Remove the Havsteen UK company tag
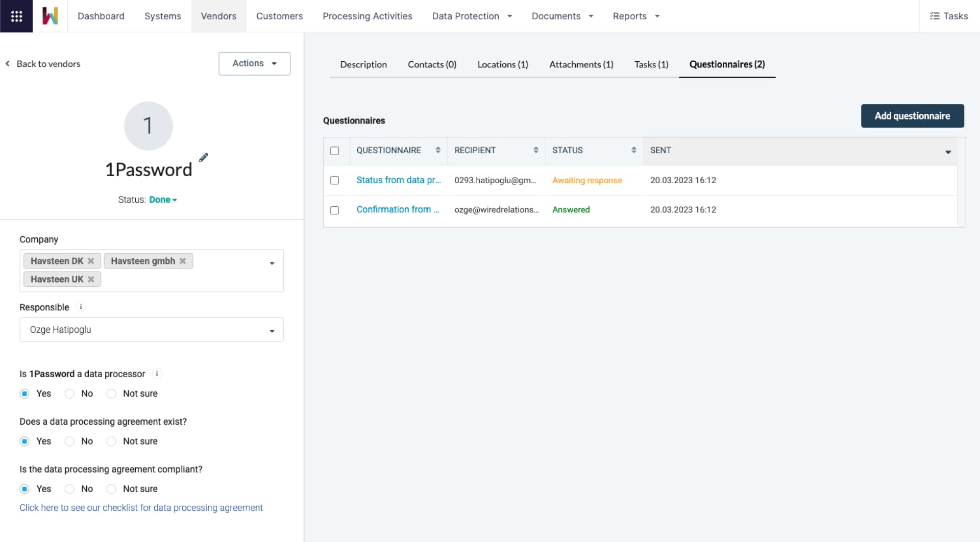 coord(91,279)
